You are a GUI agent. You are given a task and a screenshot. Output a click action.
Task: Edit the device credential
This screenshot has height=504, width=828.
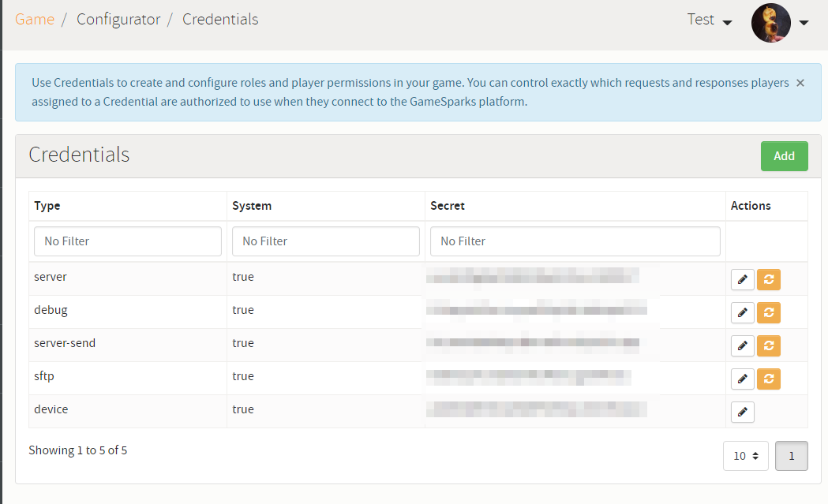click(x=742, y=412)
